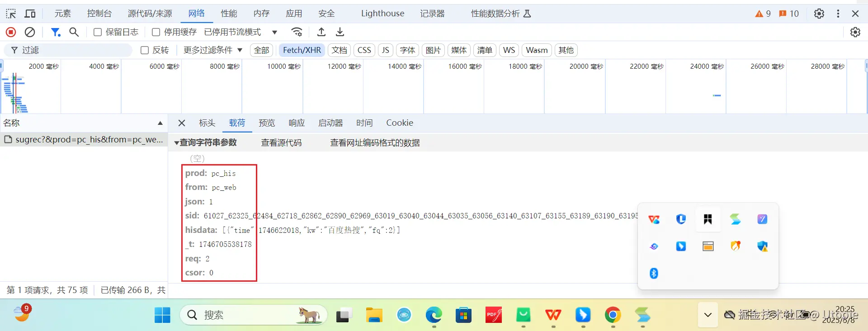Toggle device toolbar emulation icon
The width and height of the screenshot is (868, 331).
pos(30,14)
